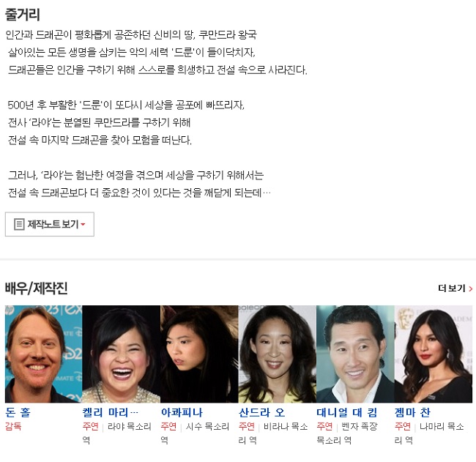Click the 감독 role label under 돈 홀

pyautogui.click(x=13, y=426)
